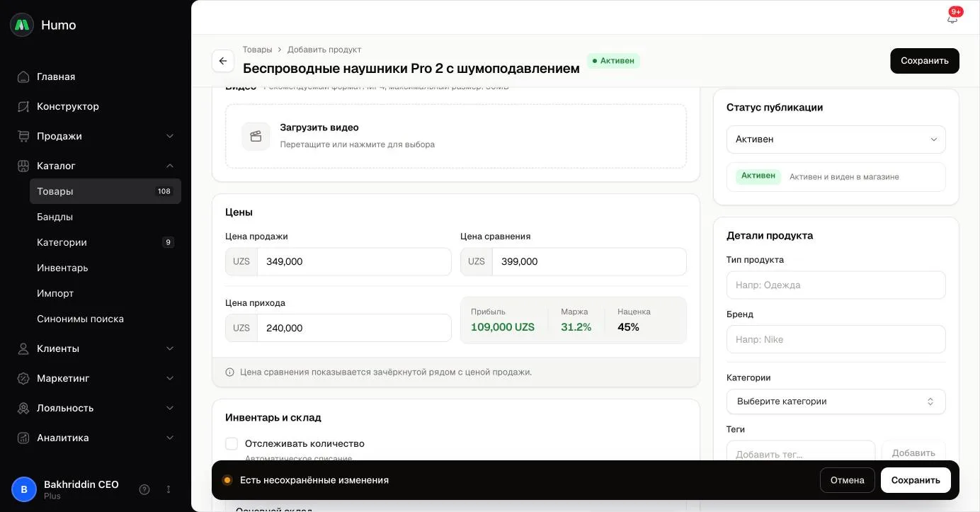Click Сохранить button in the header
980x512 pixels.
click(925, 61)
